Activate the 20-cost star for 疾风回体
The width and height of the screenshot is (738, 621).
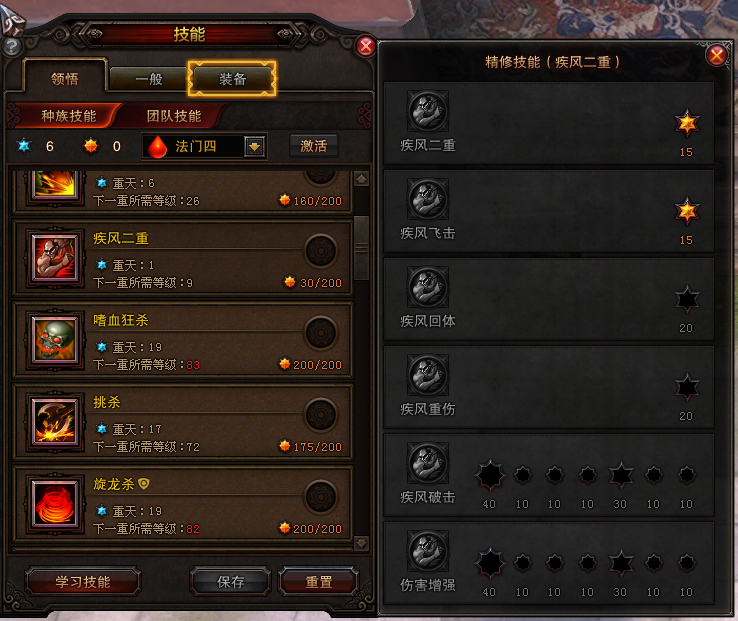point(687,299)
